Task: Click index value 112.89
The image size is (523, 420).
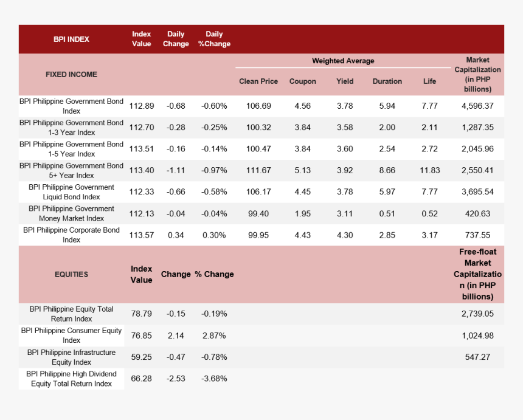Action: (142, 106)
